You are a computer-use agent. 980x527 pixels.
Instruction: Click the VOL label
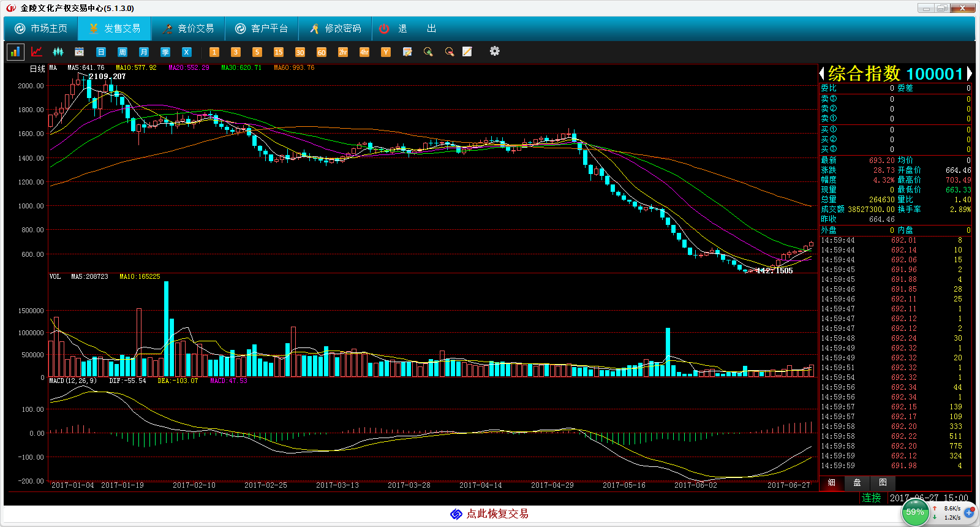coord(55,277)
